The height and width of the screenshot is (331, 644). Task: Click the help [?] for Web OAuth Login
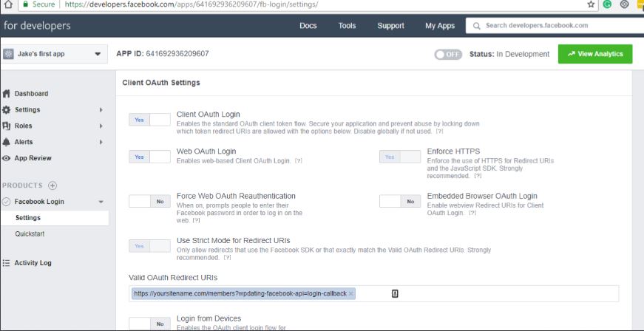click(298, 161)
